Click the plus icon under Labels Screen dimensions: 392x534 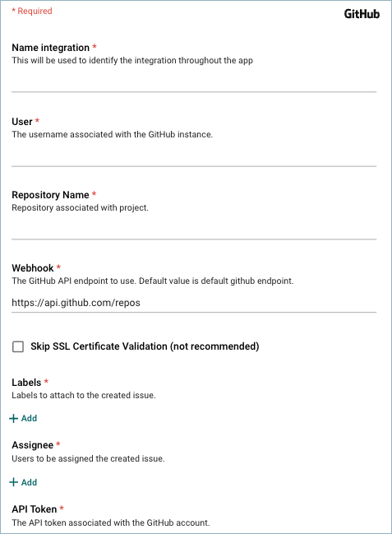(14, 418)
